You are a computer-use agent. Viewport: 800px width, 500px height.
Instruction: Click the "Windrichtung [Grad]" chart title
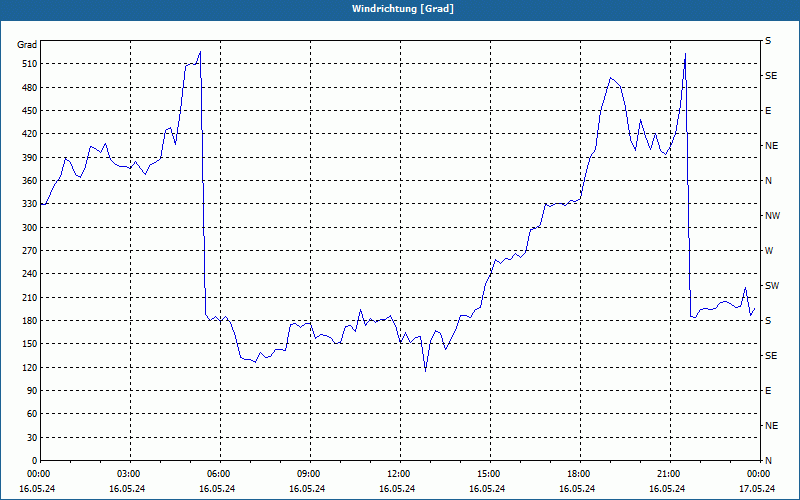tap(400, 8)
